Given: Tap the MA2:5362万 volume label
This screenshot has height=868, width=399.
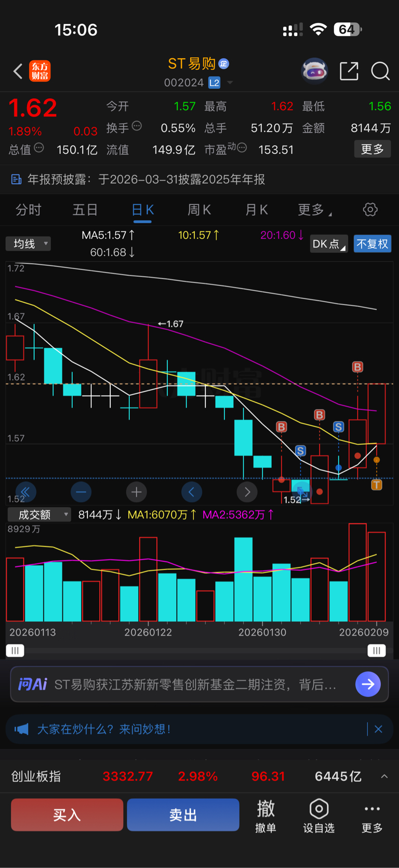Looking at the screenshot, I should click(238, 514).
